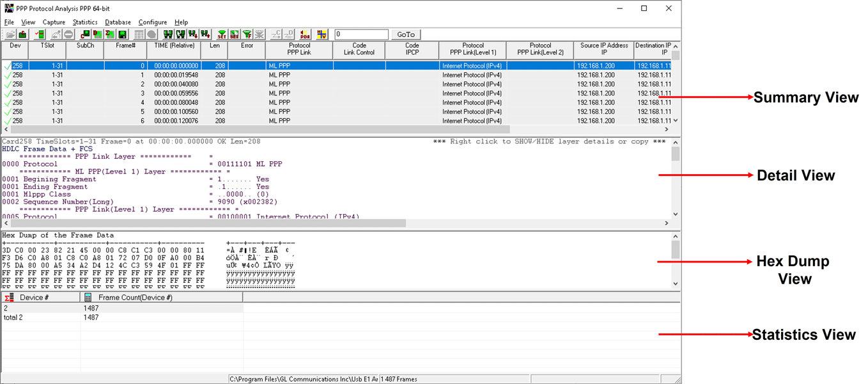This screenshot has height=384, width=868.
Task: Open the View menu
Action: click(28, 22)
